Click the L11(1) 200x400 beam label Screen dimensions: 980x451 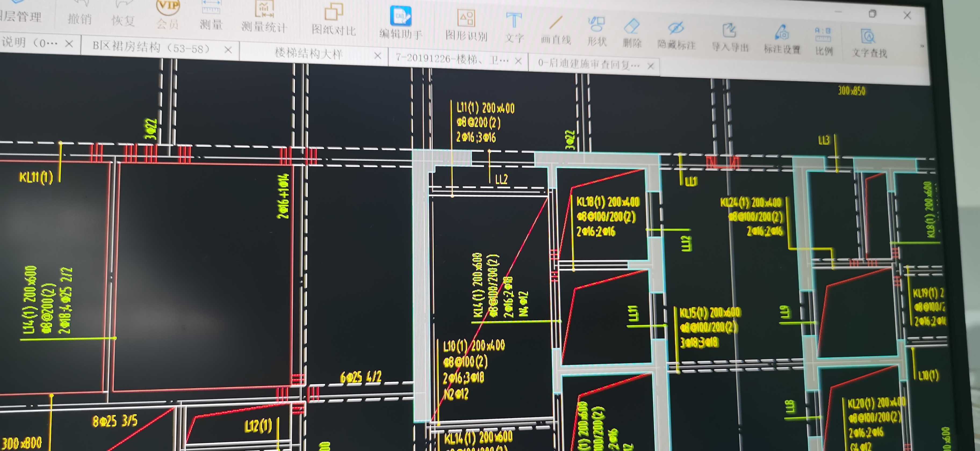coord(485,108)
